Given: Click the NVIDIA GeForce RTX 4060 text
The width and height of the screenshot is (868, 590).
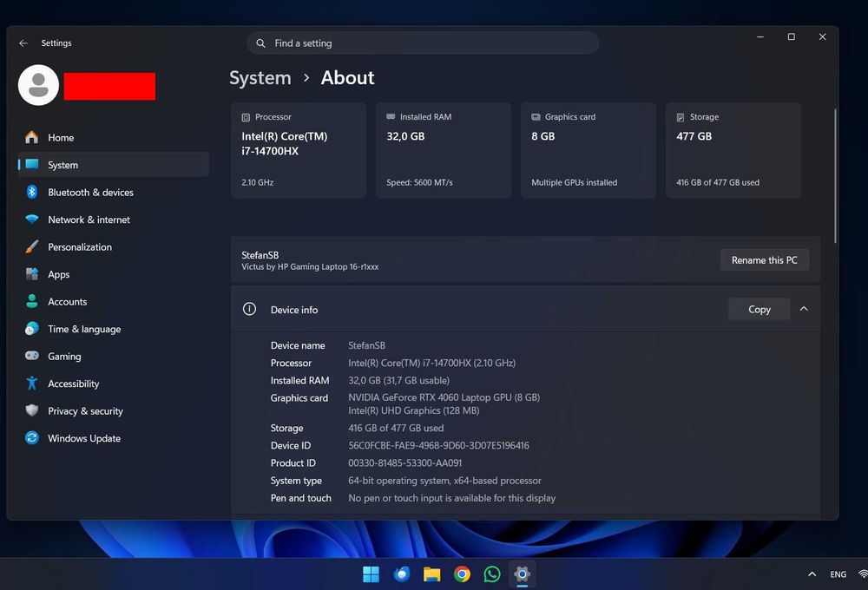Looking at the screenshot, I should click(x=444, y=397).
